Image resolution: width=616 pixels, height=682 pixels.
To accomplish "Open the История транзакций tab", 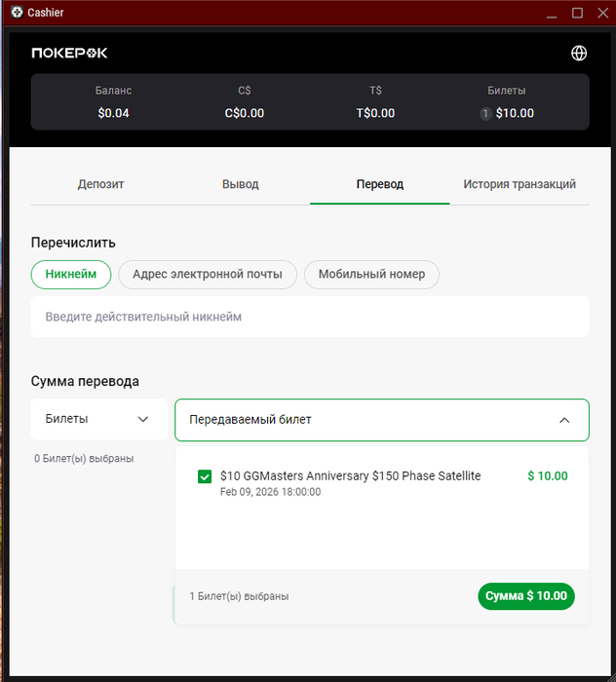I will (520, 184).
